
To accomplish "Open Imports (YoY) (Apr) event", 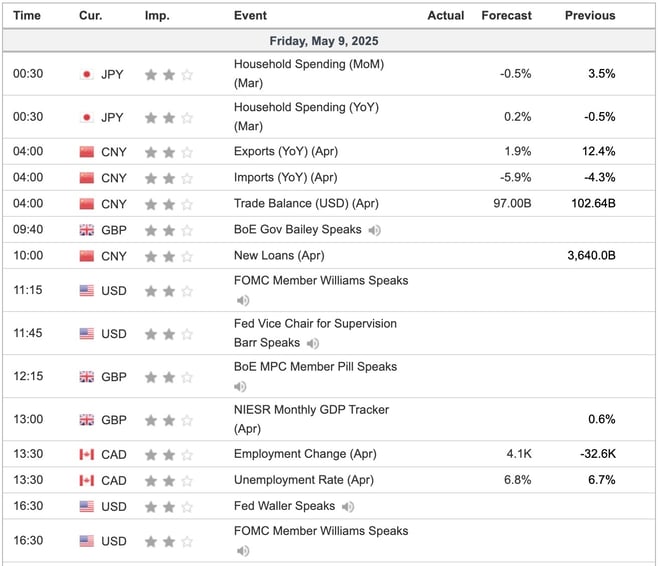I will [286, 177].
